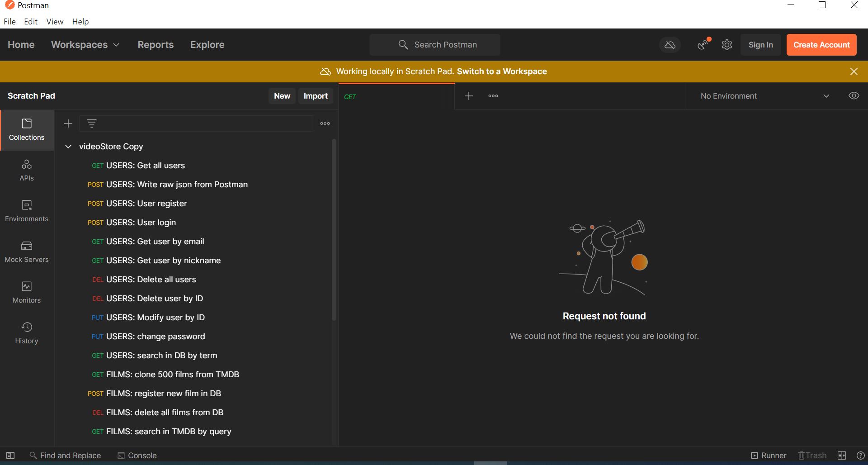Click the Import button
This screenshot has width=868, height=465.
pyautogui.click(x=316, y=96)
